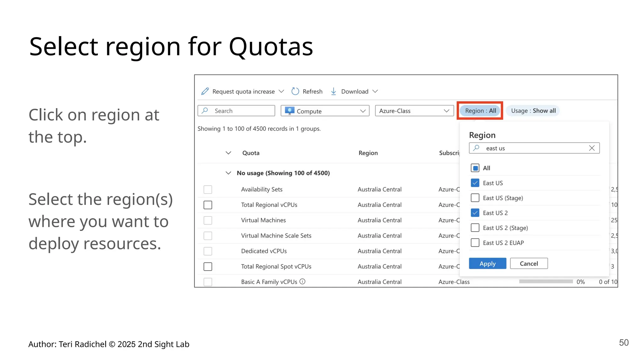Click Request quota increase text

243,91
